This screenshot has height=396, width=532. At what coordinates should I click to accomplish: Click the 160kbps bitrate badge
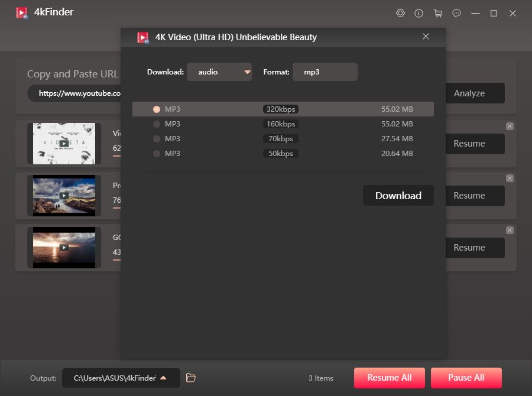[281, 124]
